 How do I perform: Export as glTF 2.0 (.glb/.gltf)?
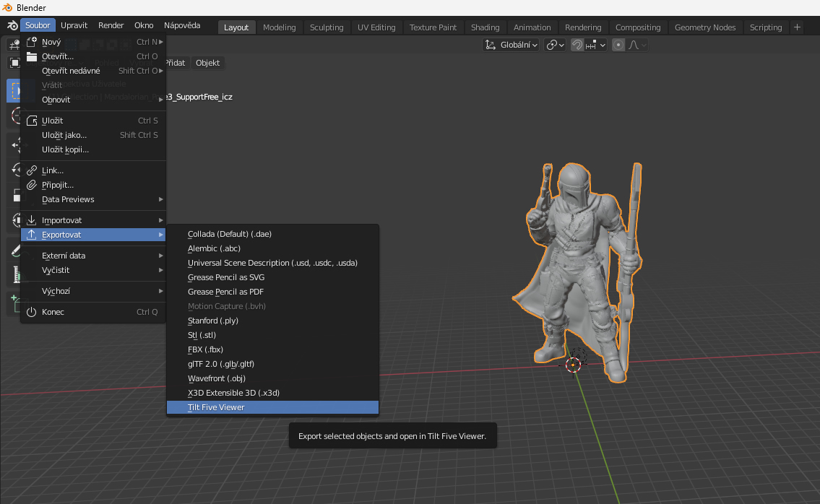click(272, 364)
